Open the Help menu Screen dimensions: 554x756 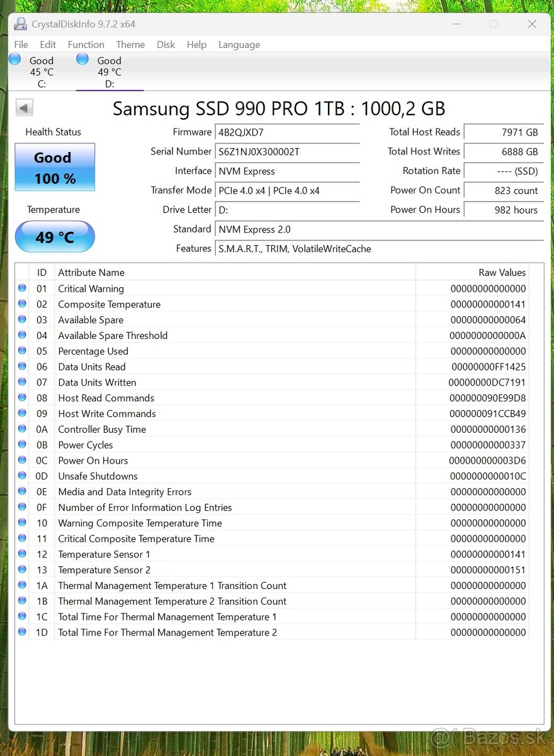pyautogui.click(x=196, y=45)
